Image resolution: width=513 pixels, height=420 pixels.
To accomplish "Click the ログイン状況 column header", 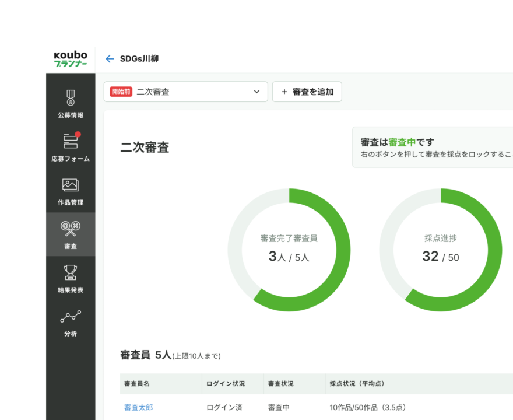I will (226, 384).
